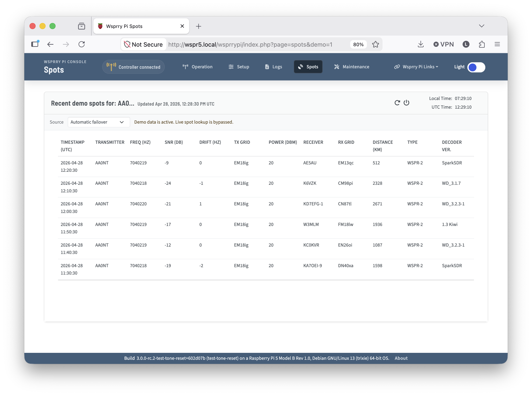Click the distance value 2328
The width and height of the screenshot is (532, 396).
pyautogui.click(x=377, y=183)
